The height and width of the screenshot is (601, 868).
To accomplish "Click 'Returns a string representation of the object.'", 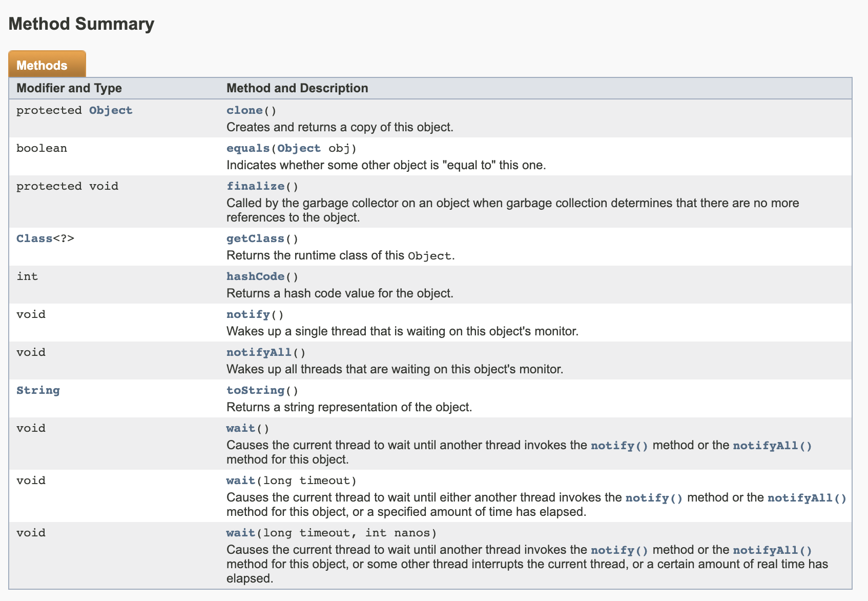I will point(349,407).
